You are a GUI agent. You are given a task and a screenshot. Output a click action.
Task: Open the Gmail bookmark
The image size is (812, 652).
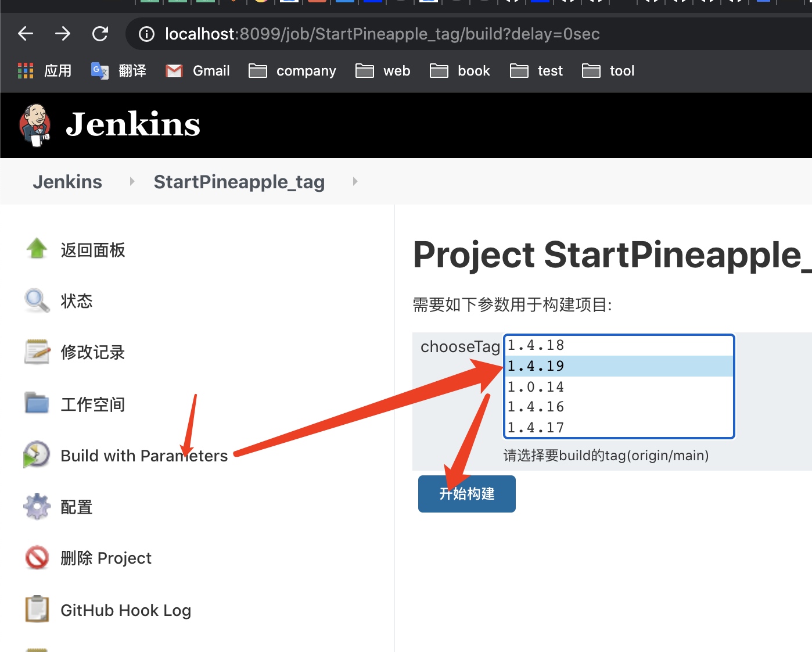[x=197, y=70]
